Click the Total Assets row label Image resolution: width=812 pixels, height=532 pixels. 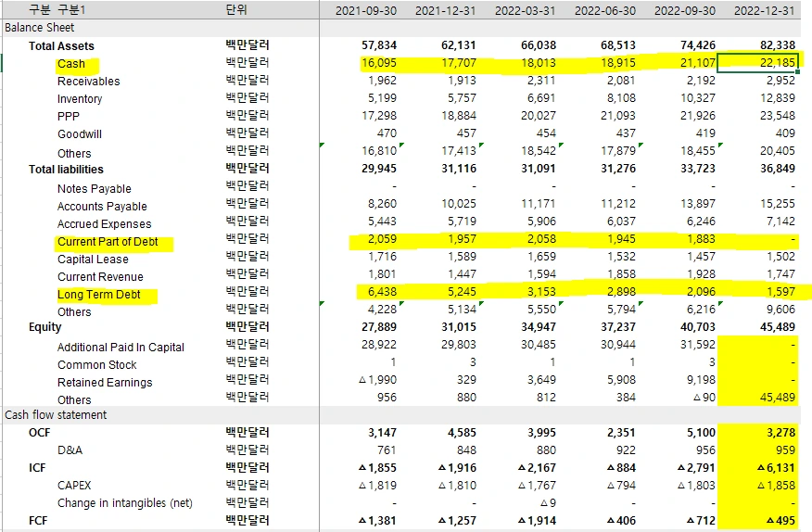[x=61, y=46]
